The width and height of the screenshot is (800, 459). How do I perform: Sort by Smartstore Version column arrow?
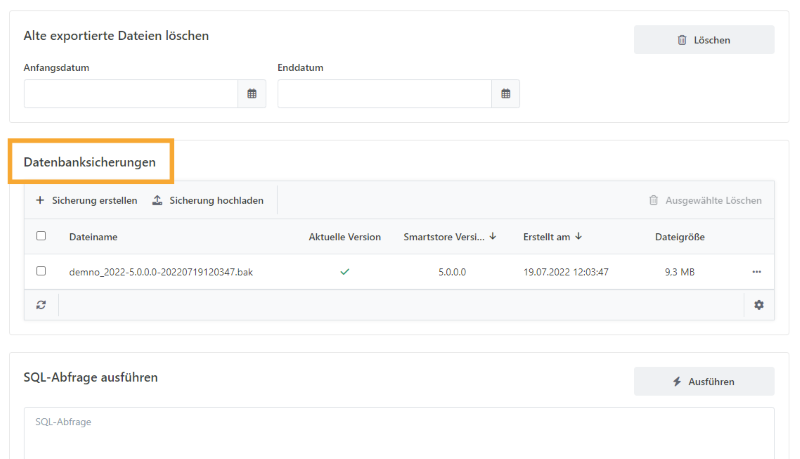493,237
